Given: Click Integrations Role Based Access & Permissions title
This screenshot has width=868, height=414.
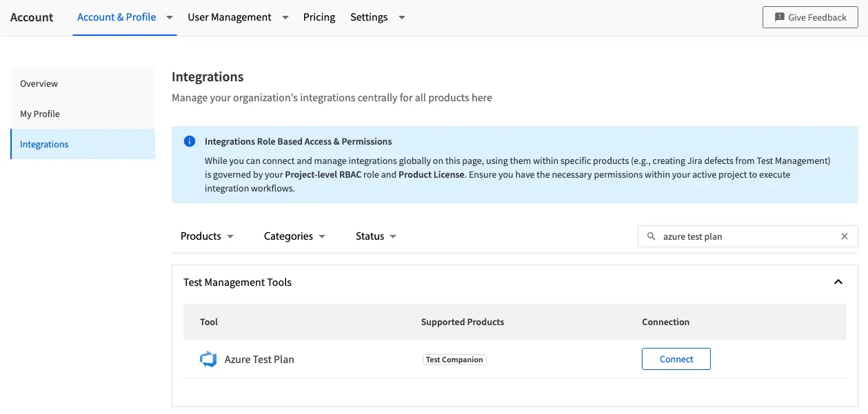Looking at the screenshot, I should [x=299, y=141].
